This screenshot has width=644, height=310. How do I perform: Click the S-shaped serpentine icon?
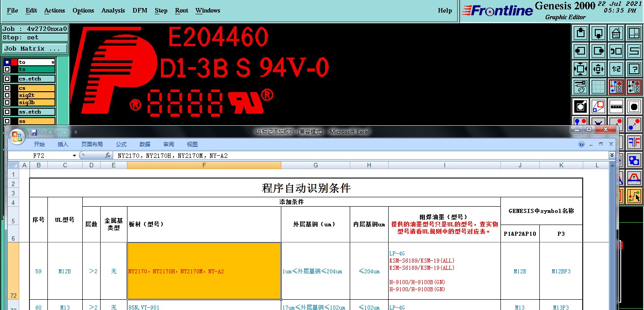[634, 51]
